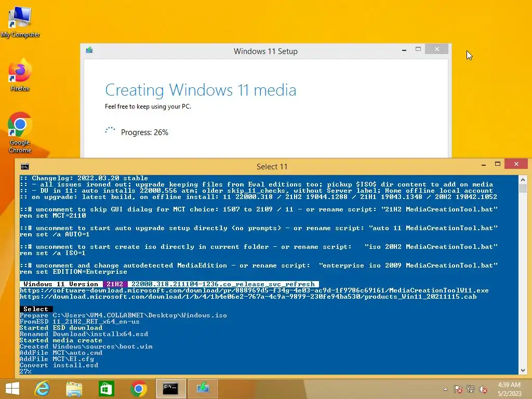Open Google Chrome desktop shortcut
This screenshot has height=399, width=532.
[x=20, y=132]
